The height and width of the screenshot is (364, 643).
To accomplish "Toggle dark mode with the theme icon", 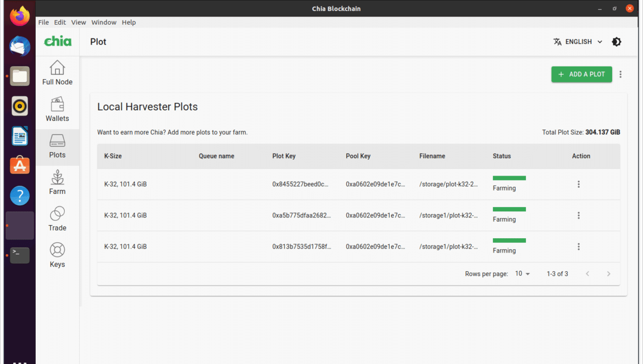I will pos(616,42).
